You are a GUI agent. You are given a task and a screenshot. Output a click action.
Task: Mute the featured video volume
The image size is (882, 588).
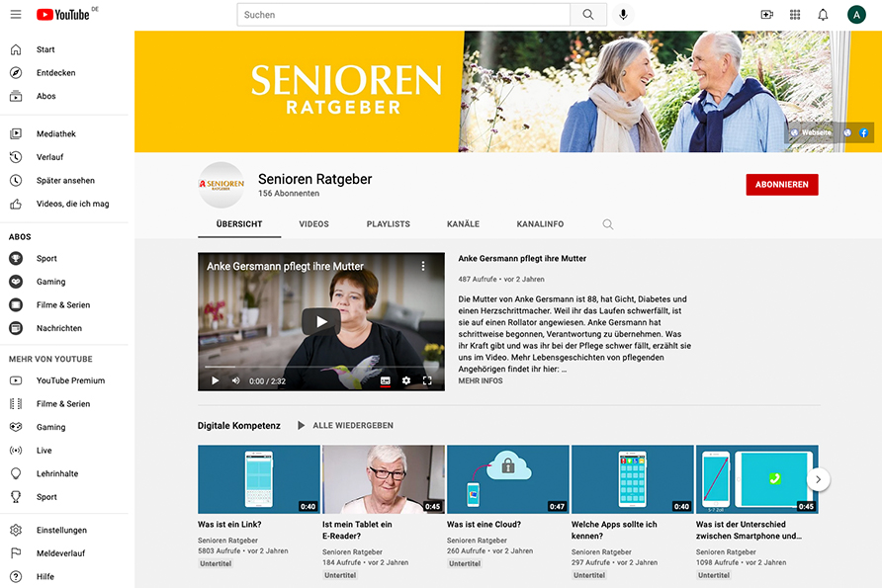coord(235,380)
